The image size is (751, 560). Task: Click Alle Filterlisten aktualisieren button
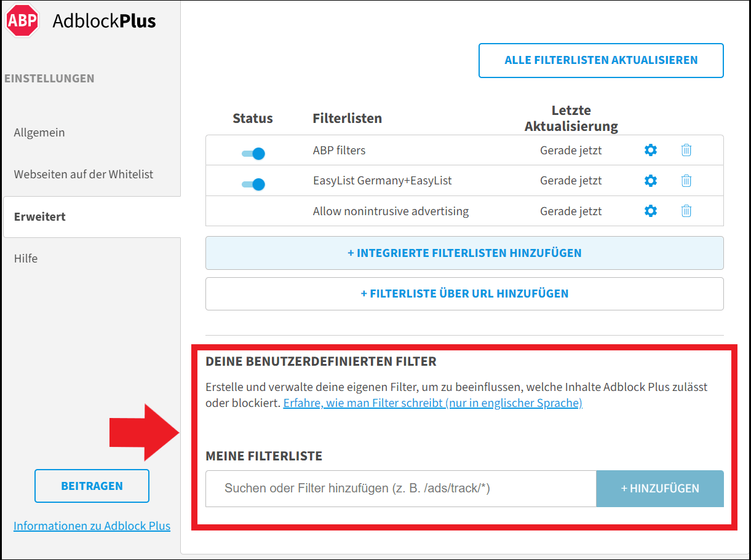601,60
